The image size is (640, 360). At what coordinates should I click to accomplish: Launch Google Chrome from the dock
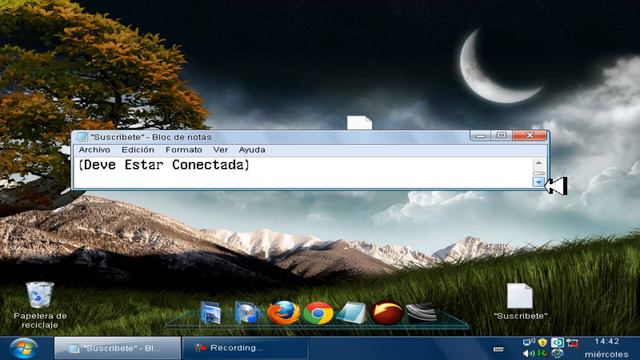[318, 313]
